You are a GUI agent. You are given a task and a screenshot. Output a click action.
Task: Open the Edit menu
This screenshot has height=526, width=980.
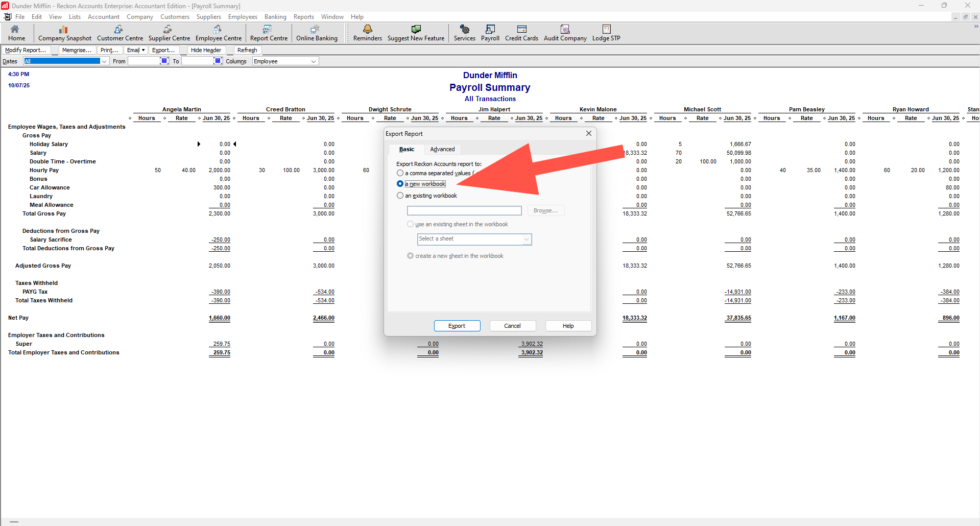(x=37, y=17)
